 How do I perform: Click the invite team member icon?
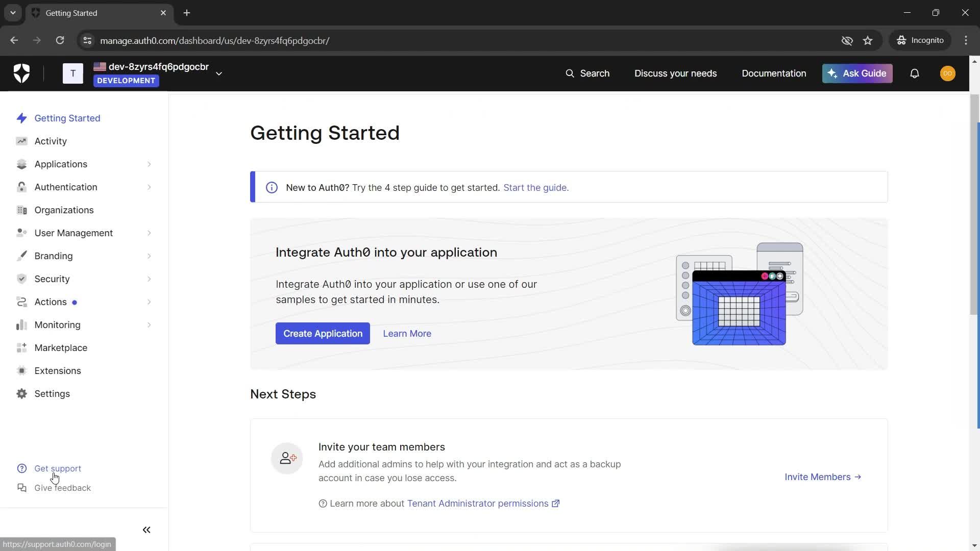coord(287,458)
